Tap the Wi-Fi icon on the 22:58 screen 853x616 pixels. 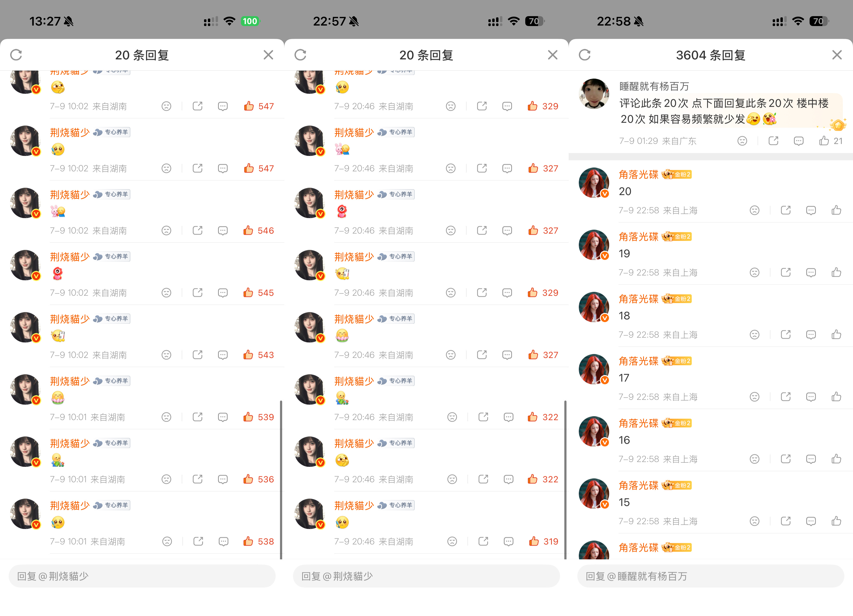[798, 21]
